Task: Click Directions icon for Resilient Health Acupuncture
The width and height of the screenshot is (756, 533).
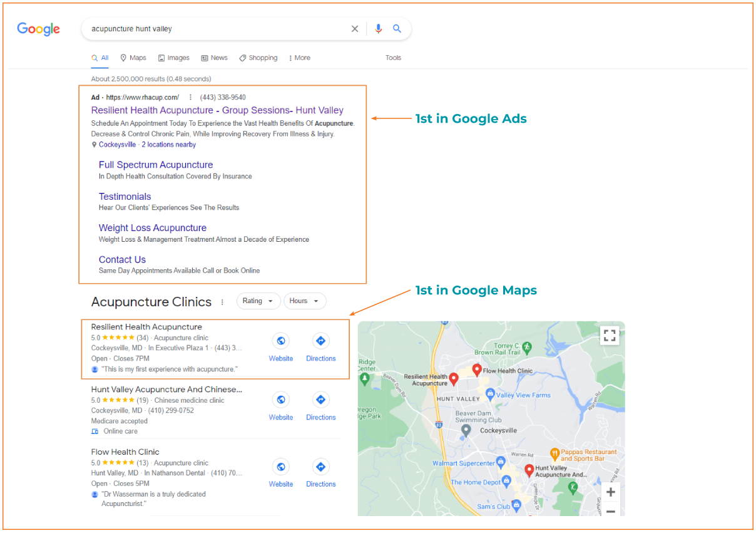Action: (x=320, y=341)
